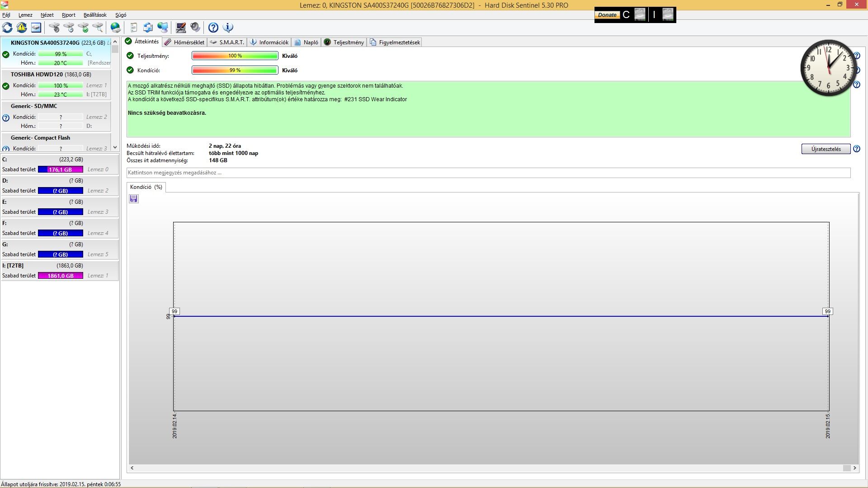Screen dimensions: 868x488
Task: Open the Lemez menu
Action: pyautogui.click(x=25, y=15)
